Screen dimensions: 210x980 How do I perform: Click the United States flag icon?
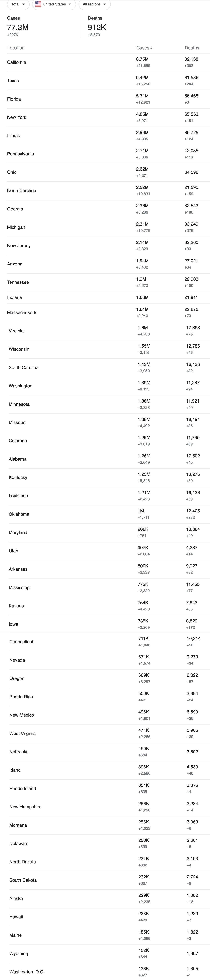coord(38,4)
